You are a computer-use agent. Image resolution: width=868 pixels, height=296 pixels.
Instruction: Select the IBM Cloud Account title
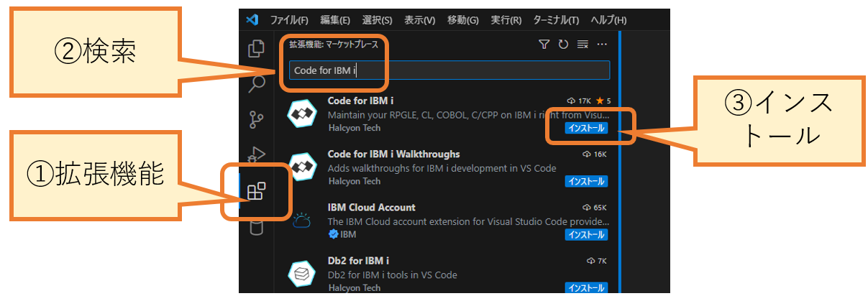coord(371,208)
